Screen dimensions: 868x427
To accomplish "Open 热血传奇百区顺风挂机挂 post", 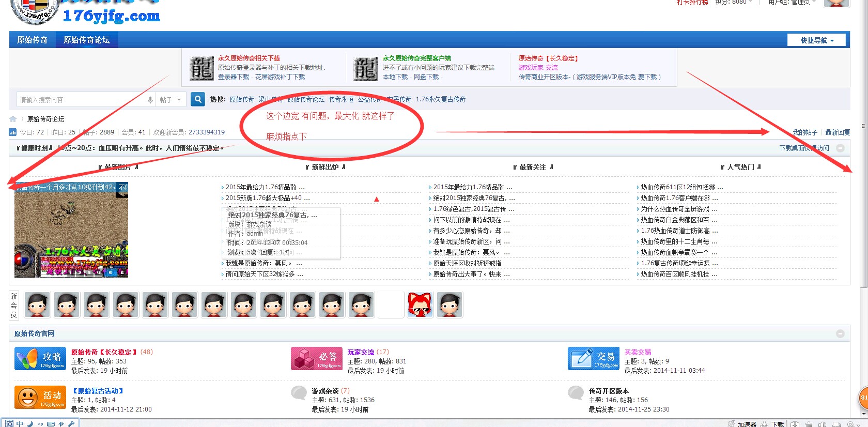I will (x=679, y=274).
